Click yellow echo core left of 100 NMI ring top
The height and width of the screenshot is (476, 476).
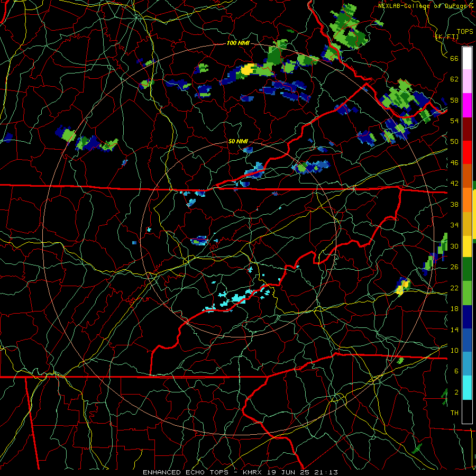click(x=247, y=69)
